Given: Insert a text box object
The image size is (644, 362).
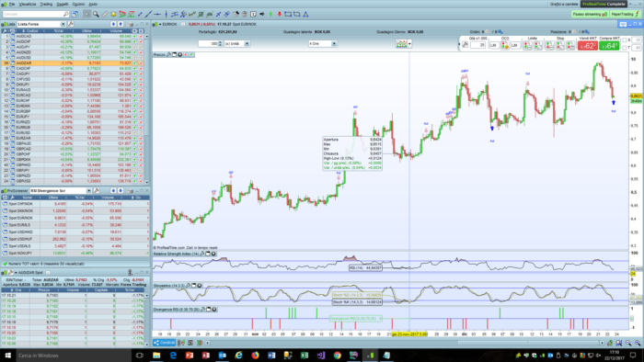Looking at the screenshot, I should (253, 14).
